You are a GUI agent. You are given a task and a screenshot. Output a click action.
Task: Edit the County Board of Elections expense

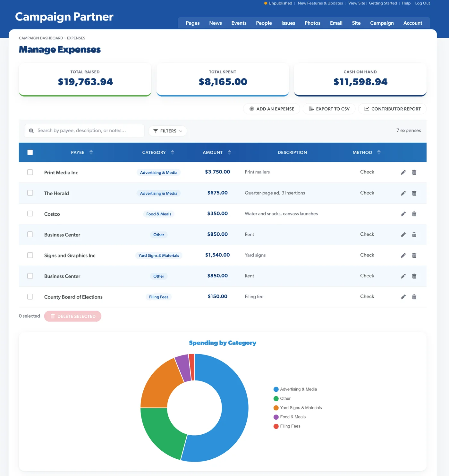403,297
